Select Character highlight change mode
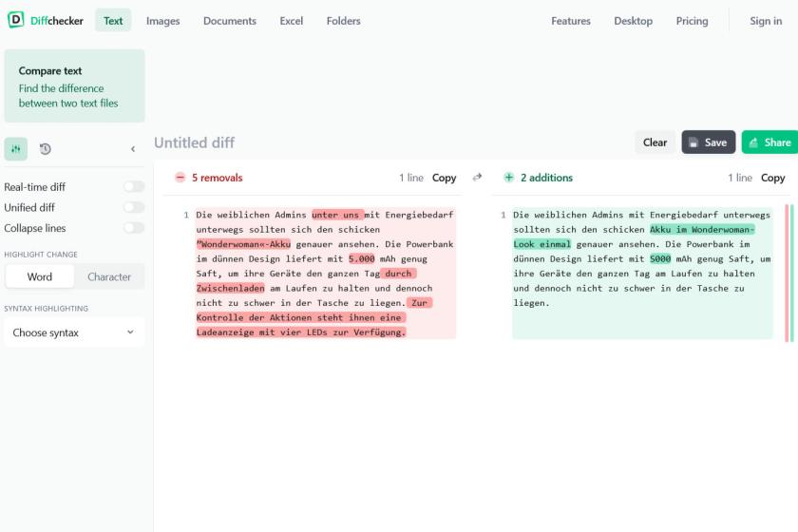The image size is (798, 532). point(109,276)
